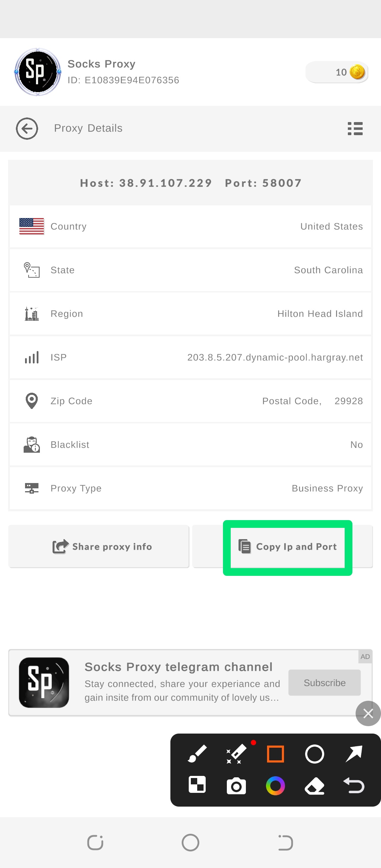
Task: Select the arrow drawing tool
Action: [354, 754]
